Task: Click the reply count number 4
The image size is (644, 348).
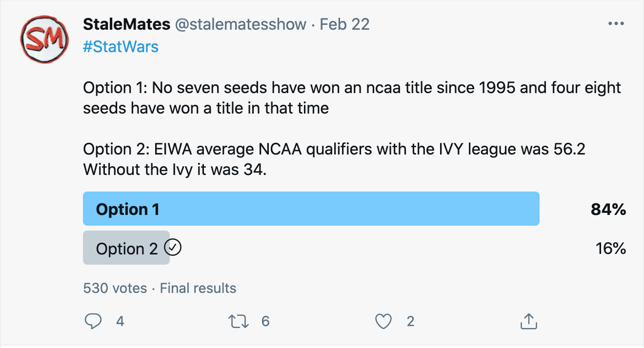Action: pos(120,321)
